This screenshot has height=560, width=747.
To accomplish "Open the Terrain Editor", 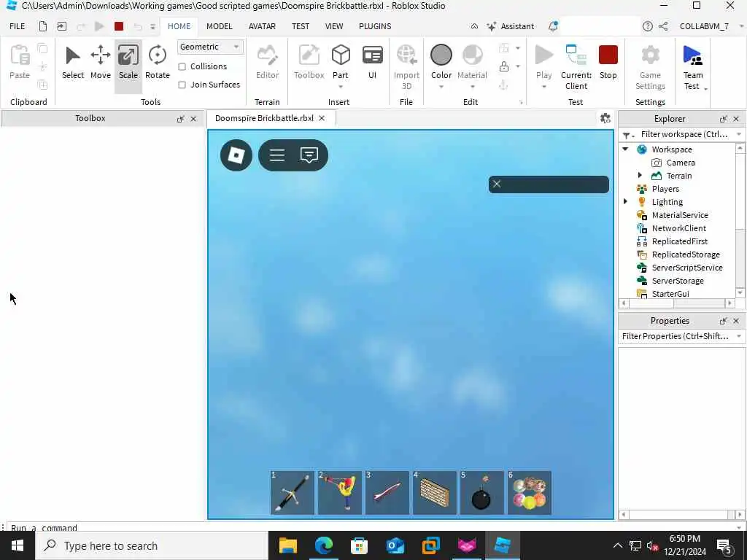I will pos(267,63).
